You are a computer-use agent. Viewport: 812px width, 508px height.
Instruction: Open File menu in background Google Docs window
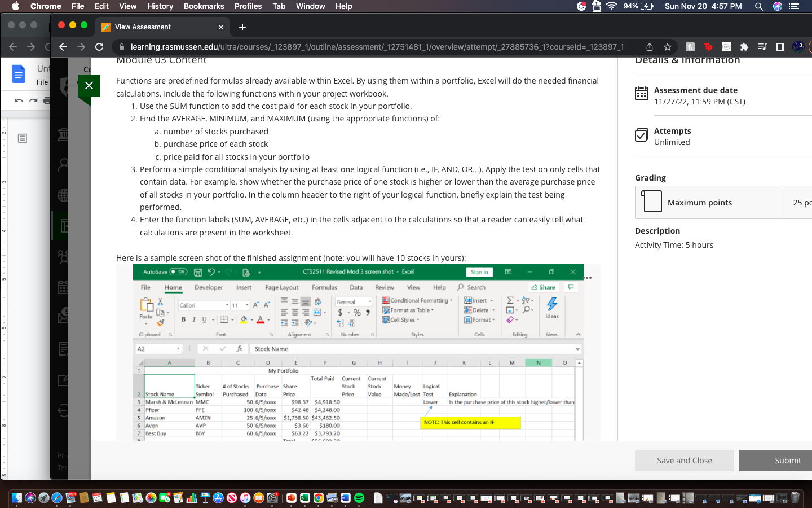point(42,82)
